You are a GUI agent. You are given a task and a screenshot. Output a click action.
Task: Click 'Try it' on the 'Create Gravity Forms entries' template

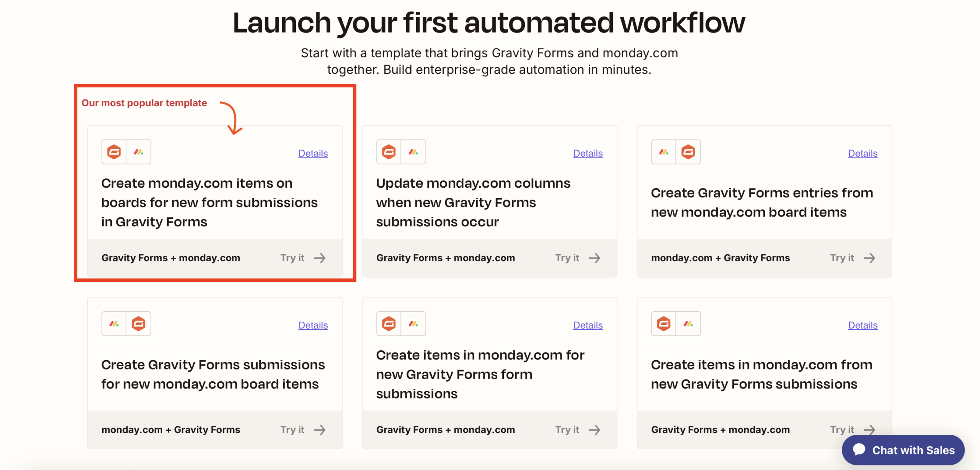click(842, 258)
